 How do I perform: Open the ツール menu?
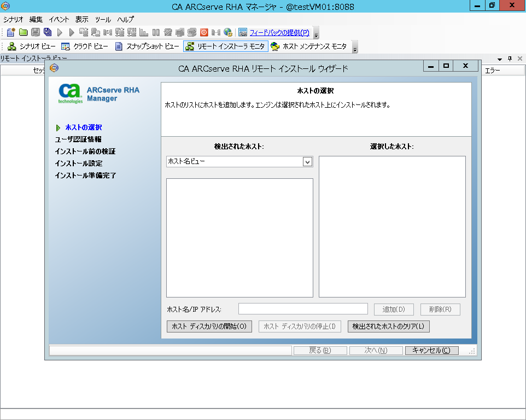tap(103, 20)
